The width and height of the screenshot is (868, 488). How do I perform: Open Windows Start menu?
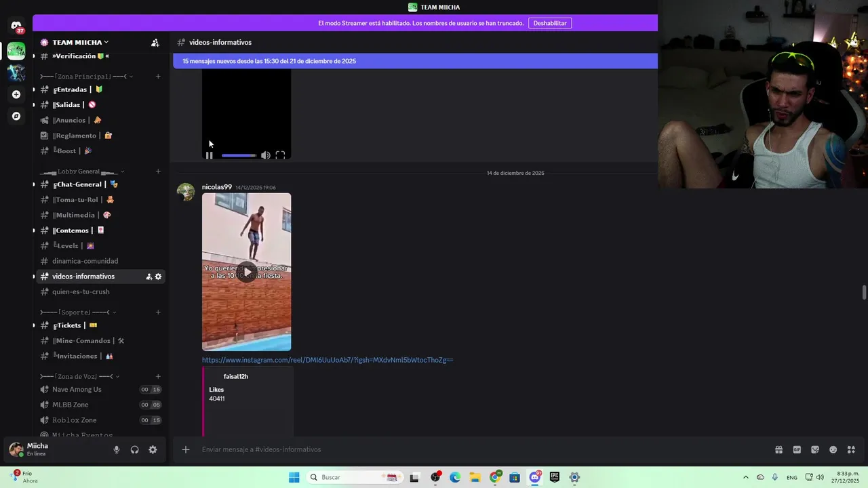294,477
